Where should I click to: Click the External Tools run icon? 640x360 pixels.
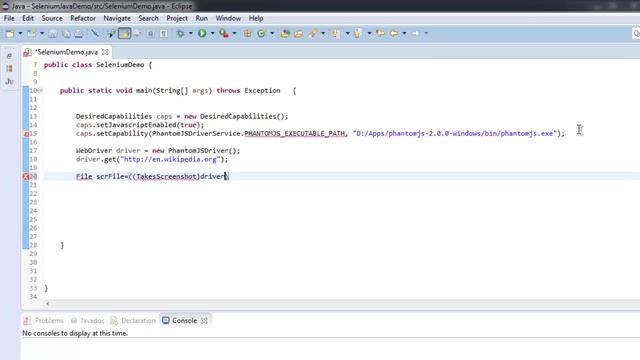click(x=224, y=33)
